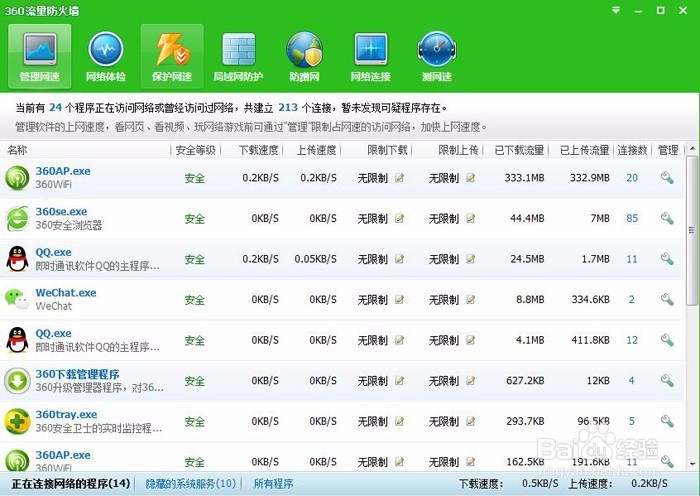Open connection count 85 for 360se.exe

pyautogui.click(x=632, y=218)
